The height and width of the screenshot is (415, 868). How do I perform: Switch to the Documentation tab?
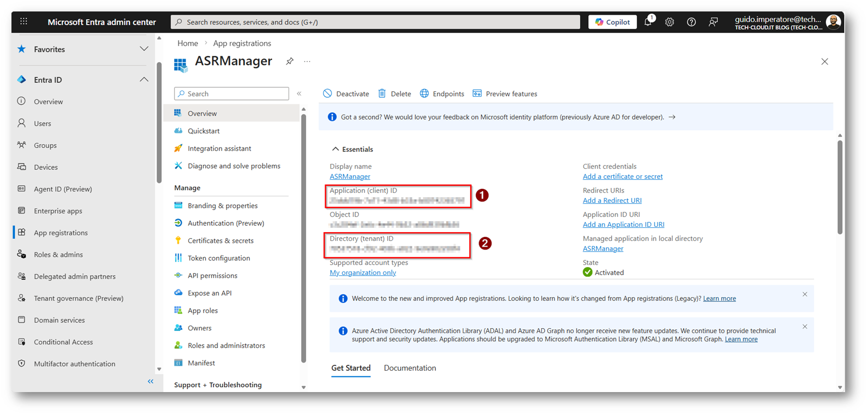410,368
